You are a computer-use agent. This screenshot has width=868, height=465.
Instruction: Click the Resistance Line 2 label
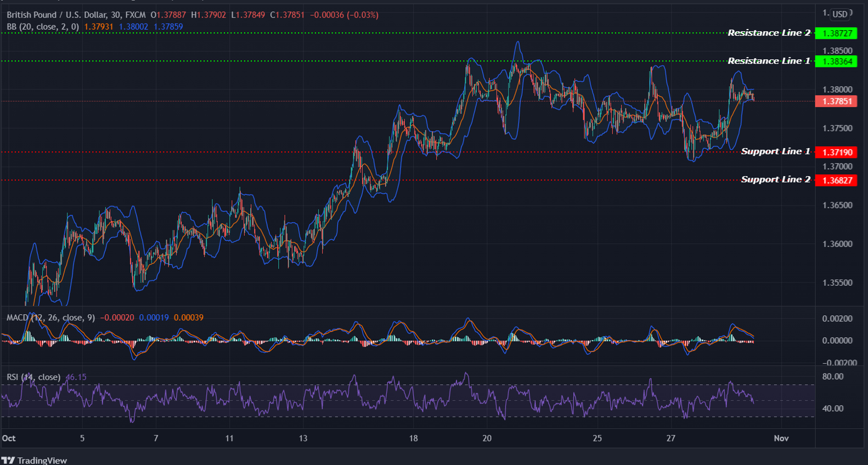[769, 33]
